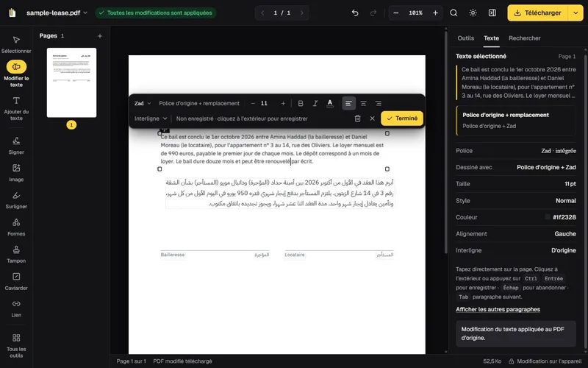Toggle the side panel layout icon

tap(492, 13)
